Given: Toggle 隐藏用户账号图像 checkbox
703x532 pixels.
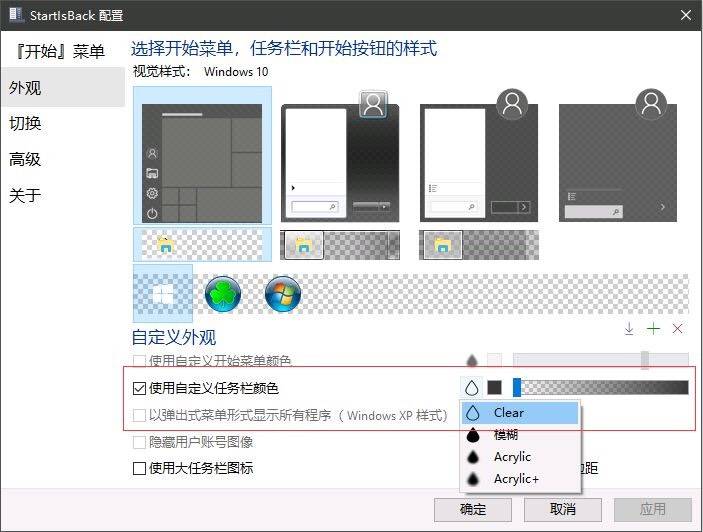Looking at the screenshot, I should pos(139,442).
